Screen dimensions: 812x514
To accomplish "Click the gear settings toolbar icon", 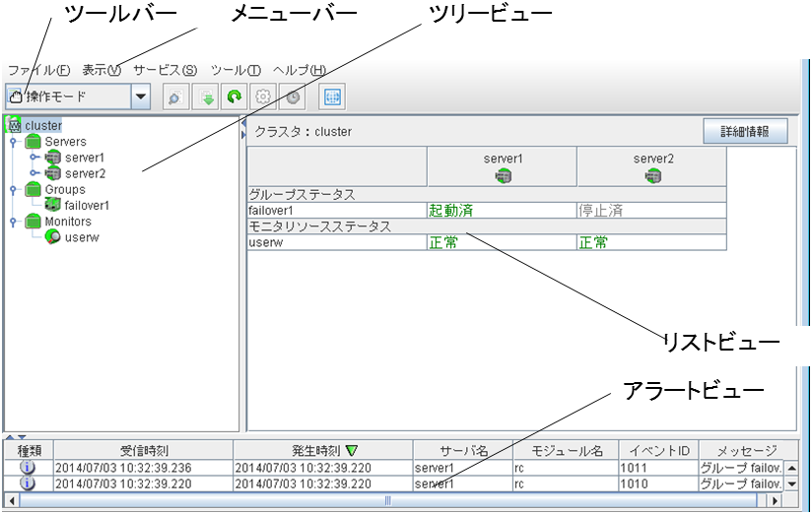I will 263,96.
